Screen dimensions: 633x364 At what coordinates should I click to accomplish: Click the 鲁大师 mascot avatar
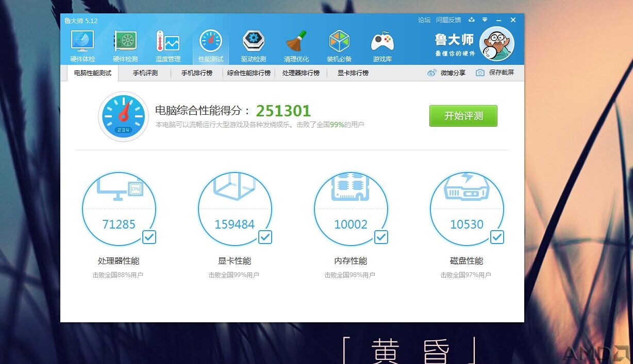[497, 44]
